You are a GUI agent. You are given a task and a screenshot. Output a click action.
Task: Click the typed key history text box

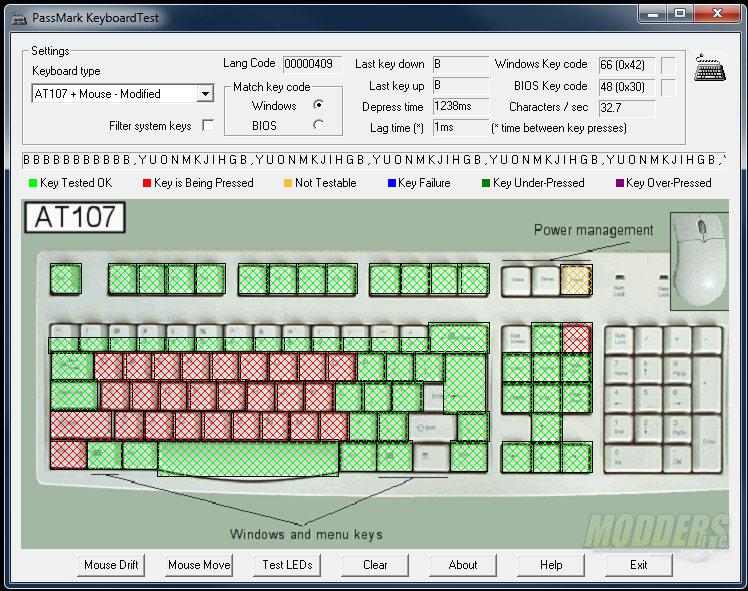click(x=374, y=160)
